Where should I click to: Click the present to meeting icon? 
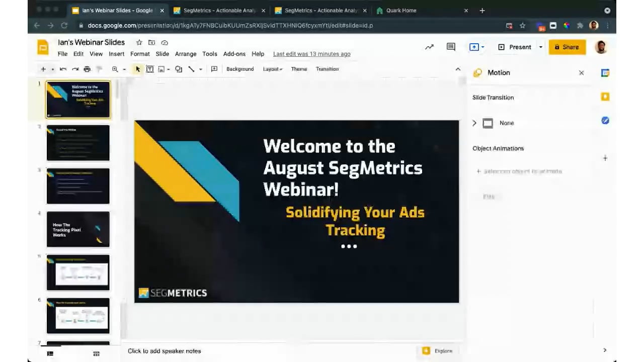coord(474,47)
